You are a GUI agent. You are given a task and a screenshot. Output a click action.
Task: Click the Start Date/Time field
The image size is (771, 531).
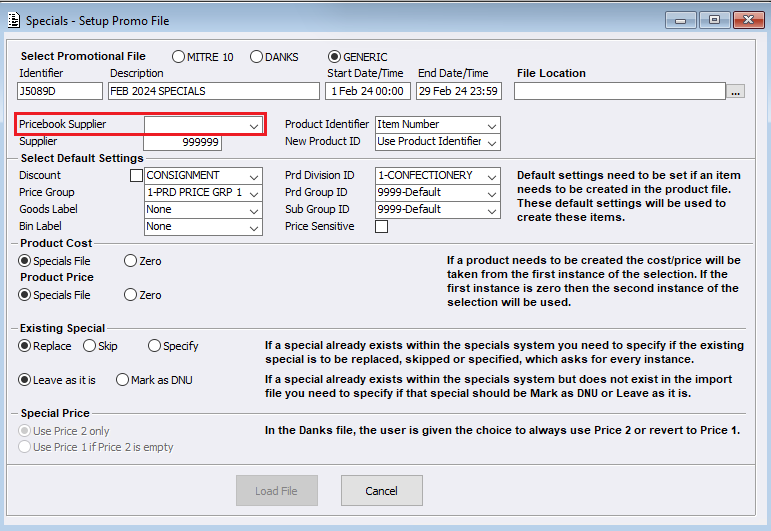pyautogui.click(x=368, y=91)
